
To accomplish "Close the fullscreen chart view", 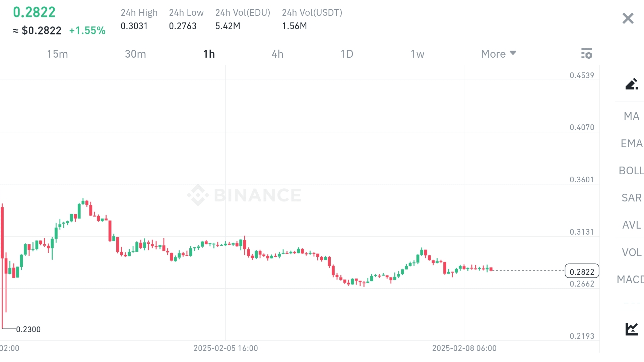I will tap(628, 18).
